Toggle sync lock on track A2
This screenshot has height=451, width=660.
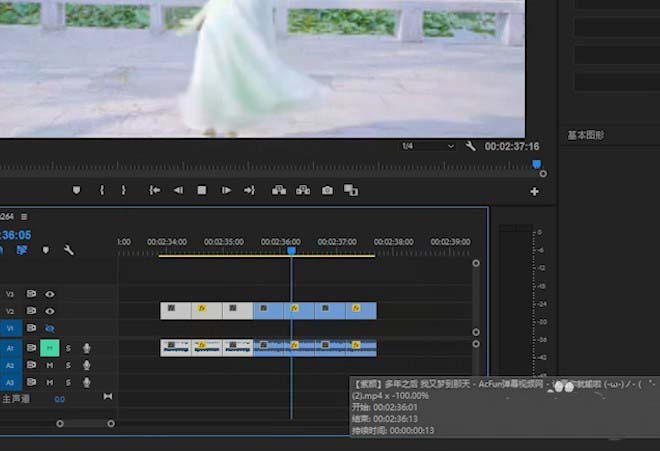31,364
